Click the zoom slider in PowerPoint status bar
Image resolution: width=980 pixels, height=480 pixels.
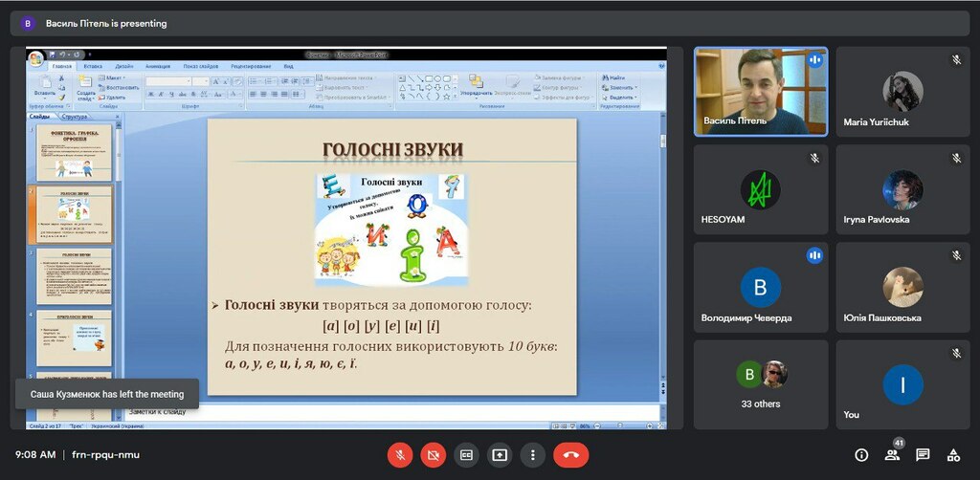coord(620,425)
